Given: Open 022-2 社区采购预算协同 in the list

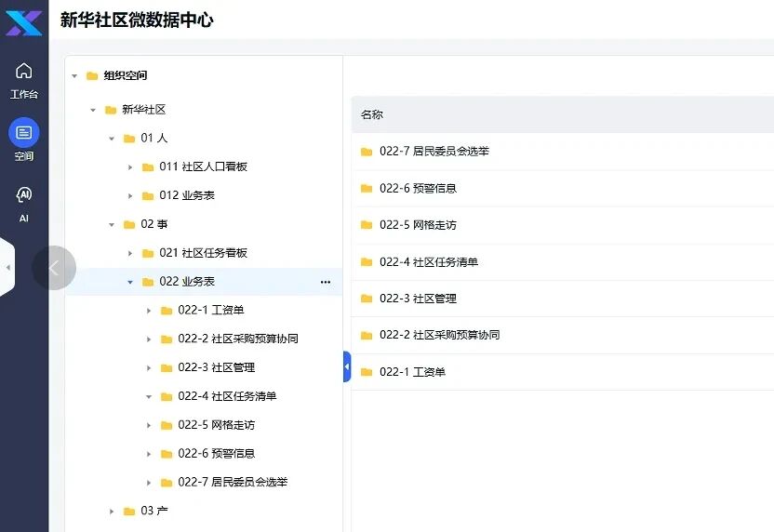Looking at the screenshot, I should [439, 335].
